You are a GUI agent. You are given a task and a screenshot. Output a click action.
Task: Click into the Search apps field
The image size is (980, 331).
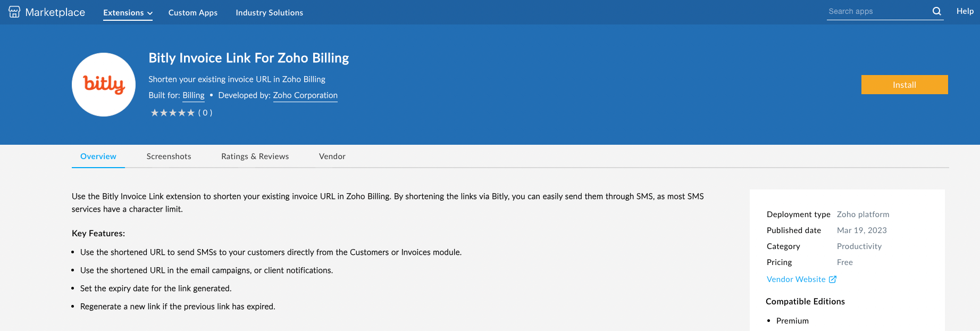pyautogui.click(x=877, y=11)
